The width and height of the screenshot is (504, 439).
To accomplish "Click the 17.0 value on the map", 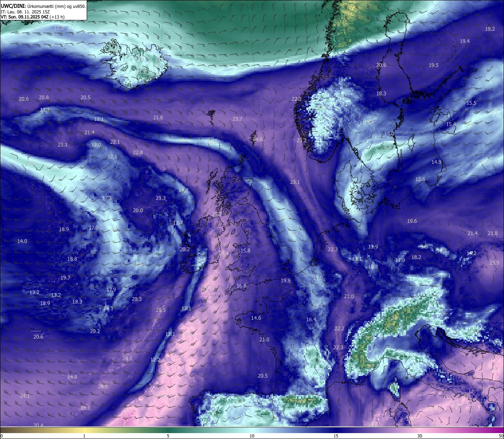I will (93, 228).
